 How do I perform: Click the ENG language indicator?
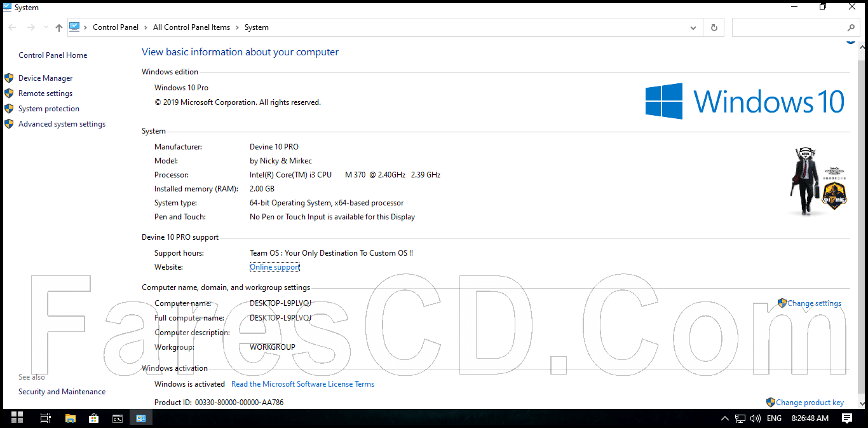click(775, 418)
